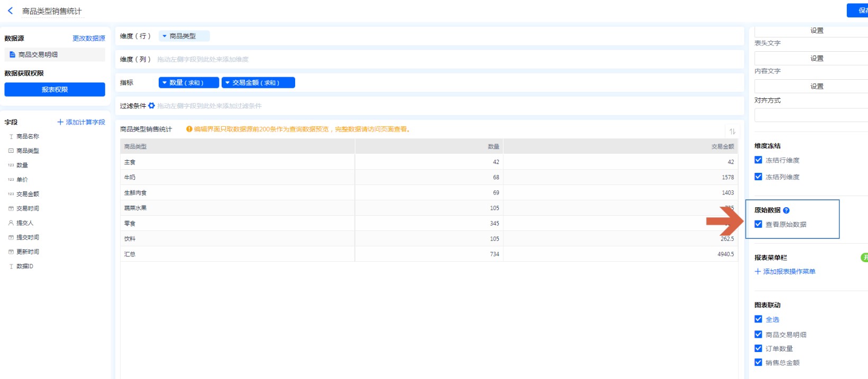Click the 报表权限 button
This screenshot has height=379, width=868.
pyautogui.click(x=54, y=90)
